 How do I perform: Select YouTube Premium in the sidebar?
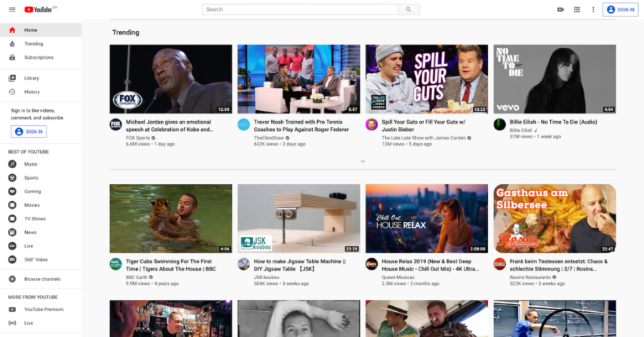[41, 310]
